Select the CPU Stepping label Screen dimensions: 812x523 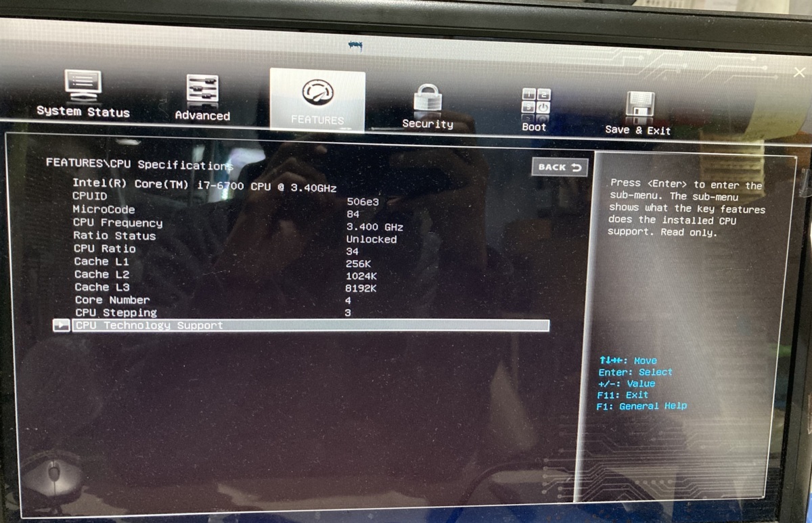click(x=116, y=313)
